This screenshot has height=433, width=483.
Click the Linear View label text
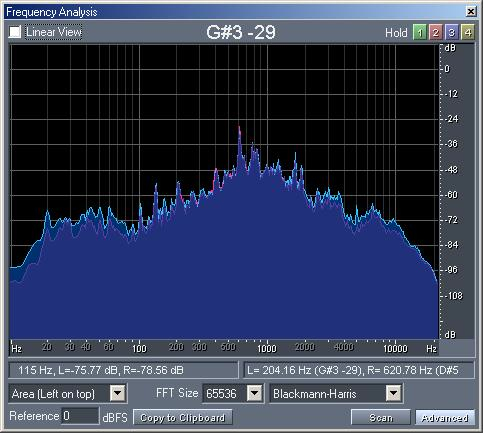54,32
